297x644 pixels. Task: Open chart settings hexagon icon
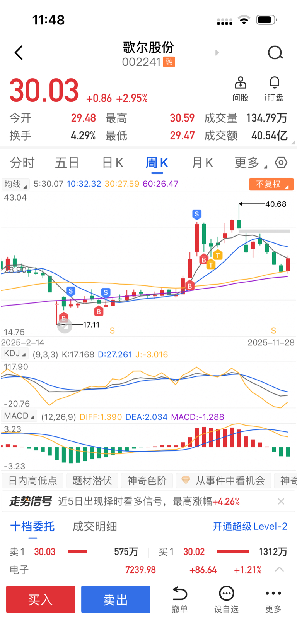point(281,163)
